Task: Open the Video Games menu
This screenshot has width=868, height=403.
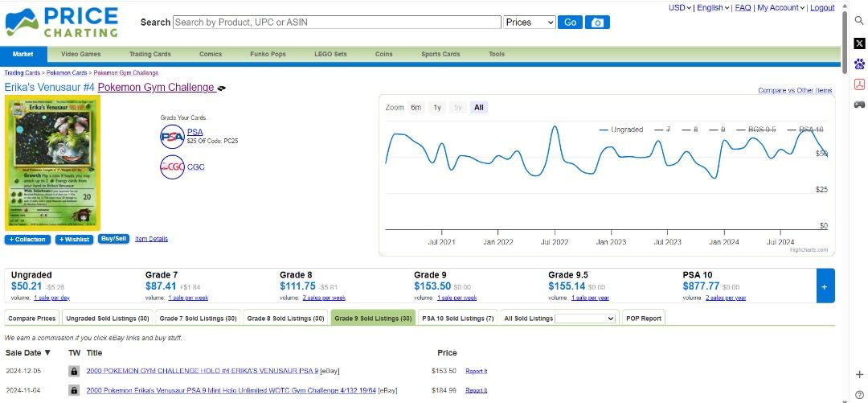Action: [x=81, y=55]
